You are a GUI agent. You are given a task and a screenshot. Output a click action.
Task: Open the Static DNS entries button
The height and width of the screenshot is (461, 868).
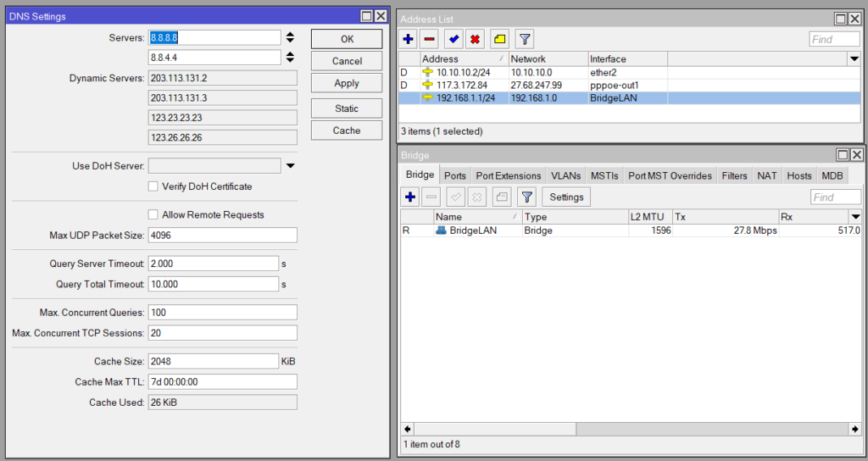click(x=347, y=108)
